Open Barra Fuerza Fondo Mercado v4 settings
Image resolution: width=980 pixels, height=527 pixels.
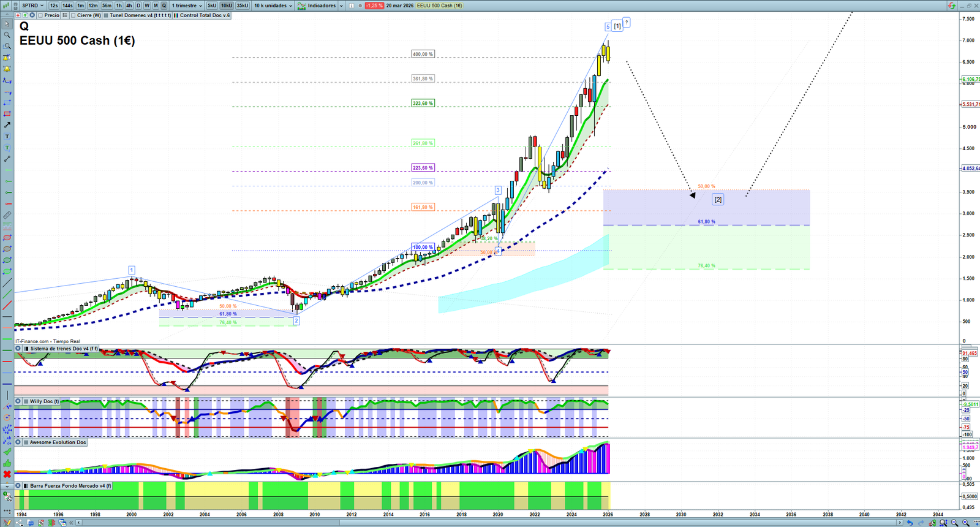(x=26, y=486)
